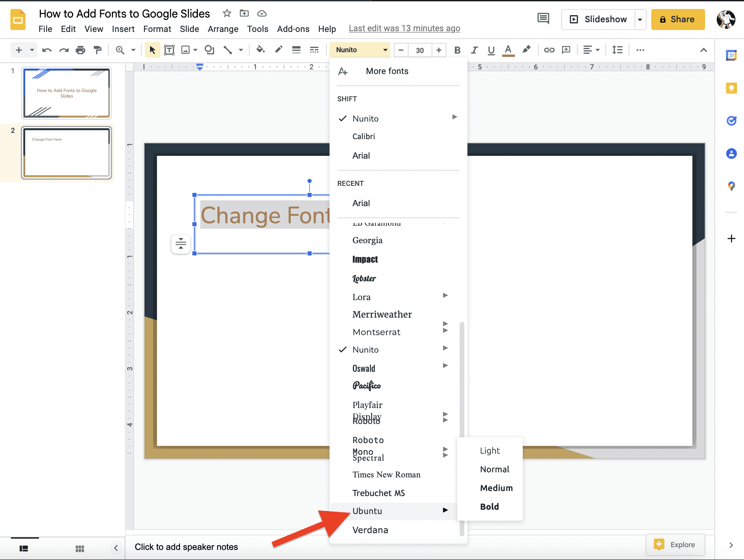Open comment history icon near Slideshow

[543, 19]
